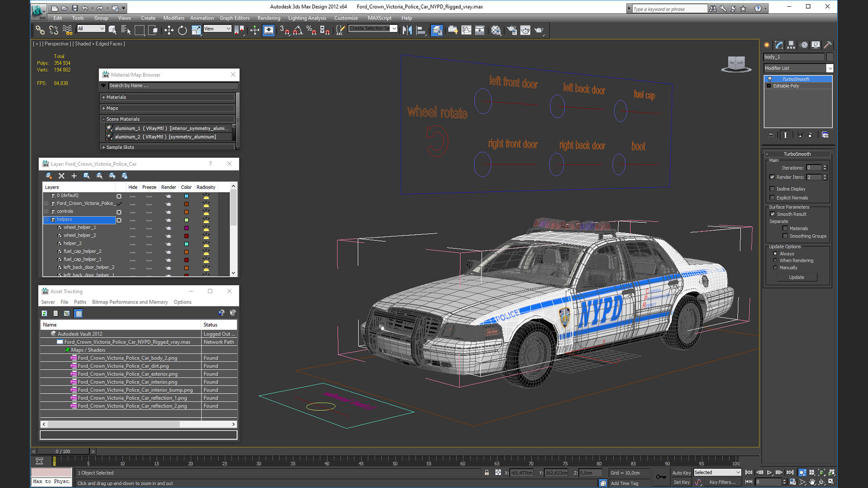Click the body_1 object color swatch
This screenshot has width=868, height=488.
[830, 57]
